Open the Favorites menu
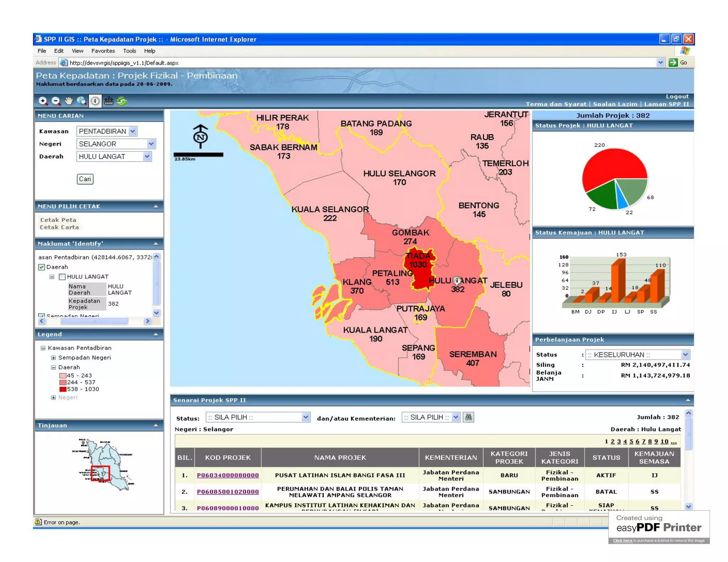 point(103,51)
